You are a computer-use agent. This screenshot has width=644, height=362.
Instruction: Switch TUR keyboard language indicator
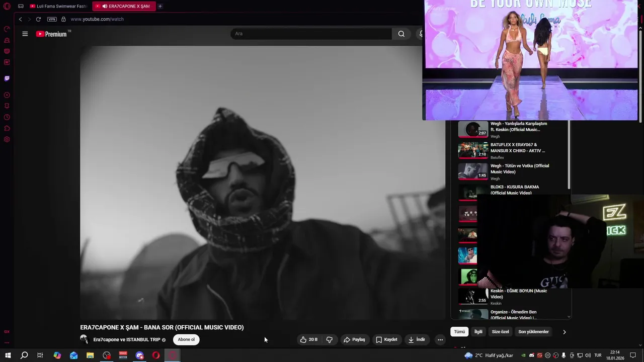click(x=598, y=355)
